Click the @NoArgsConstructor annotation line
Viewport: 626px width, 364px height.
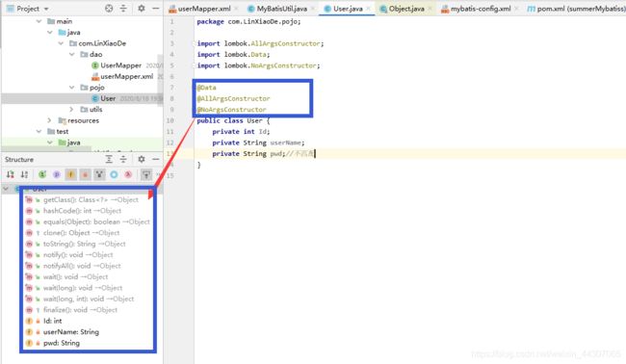(231, 110)
